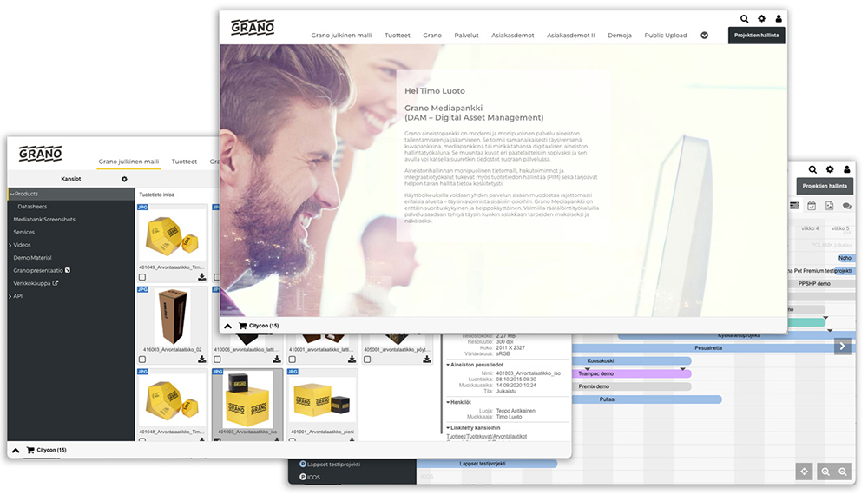Tick checkbox for 410006_arvontalaatikko_latti

click(217, 360)
